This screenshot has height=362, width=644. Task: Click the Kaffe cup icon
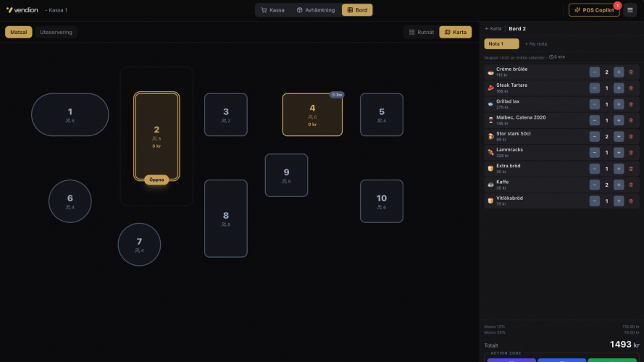point(490,185)
